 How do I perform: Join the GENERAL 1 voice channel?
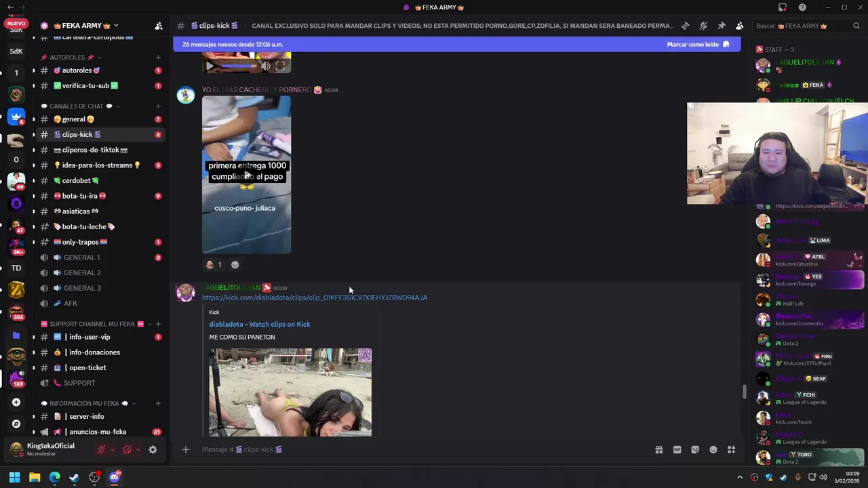click(100, 258)
